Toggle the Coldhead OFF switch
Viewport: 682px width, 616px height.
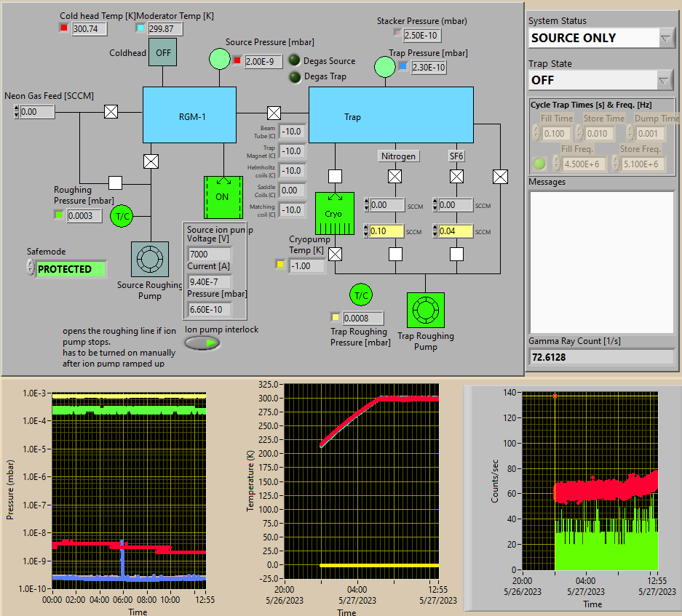[162, 52]
